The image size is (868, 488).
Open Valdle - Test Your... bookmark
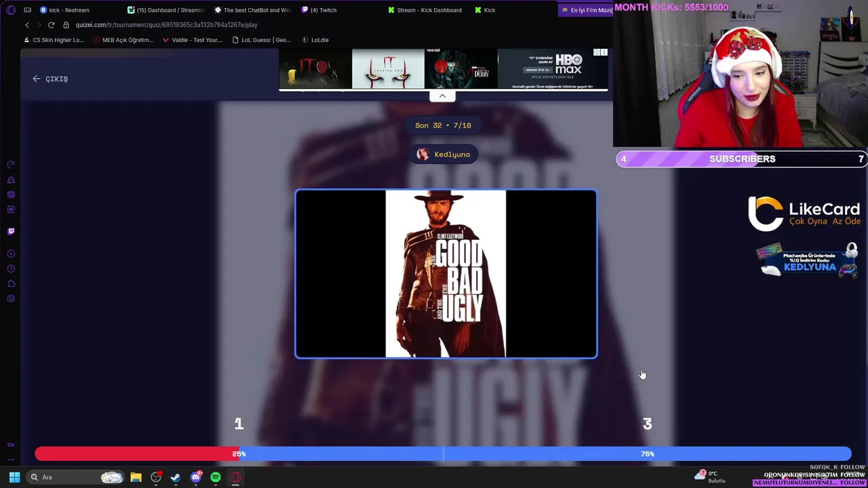(x=192, y=40)
